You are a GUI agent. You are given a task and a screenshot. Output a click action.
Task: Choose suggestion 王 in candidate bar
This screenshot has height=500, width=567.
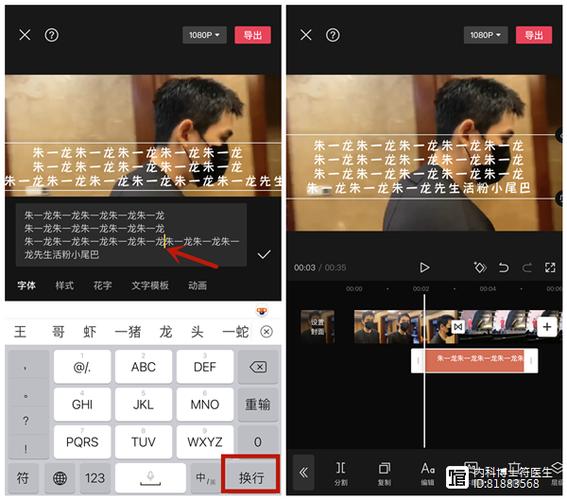(x=20, y=332)
